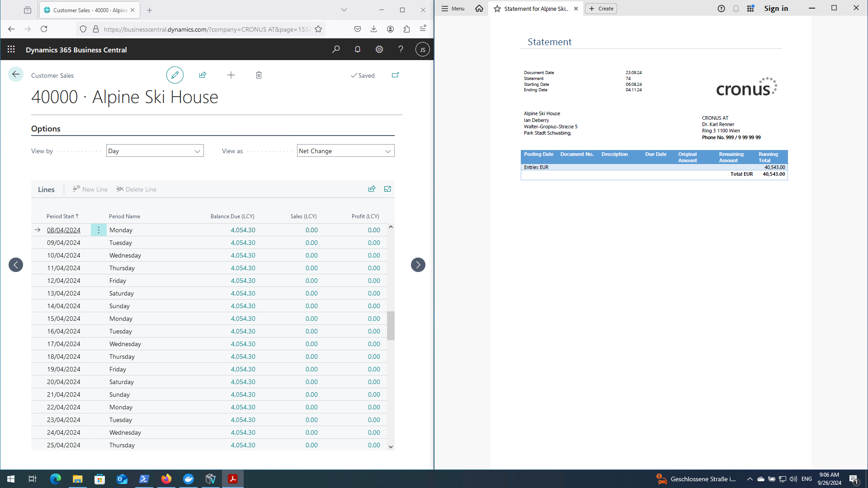Open the Acrobat home icon
Screen dimensions: 868x488
(x=479, y=9)
